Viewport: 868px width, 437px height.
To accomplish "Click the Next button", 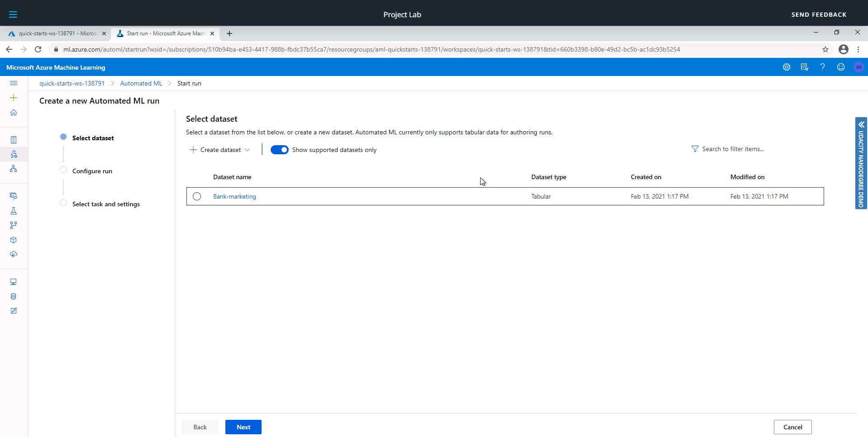I will pyautogui.click(x=243, y=427).
